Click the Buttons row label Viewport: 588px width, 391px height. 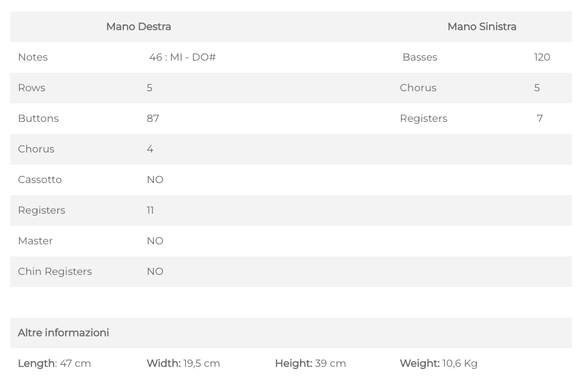(x=38, y=119)
